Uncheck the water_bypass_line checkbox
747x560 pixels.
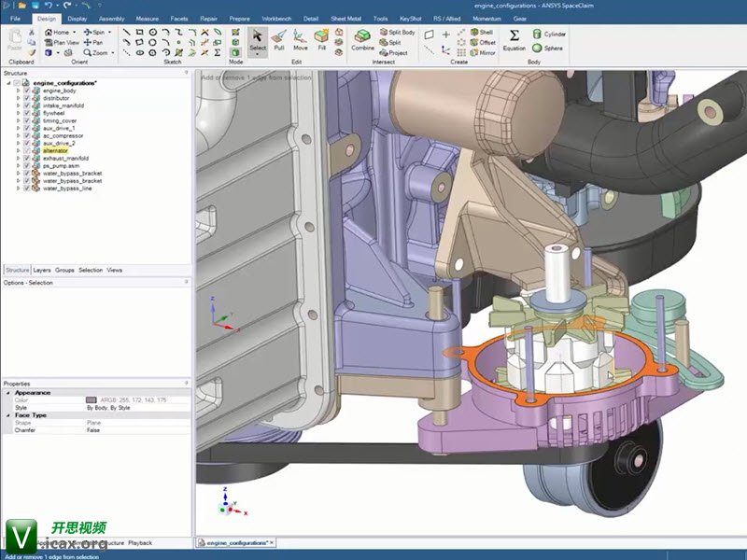tap(27, 189)
